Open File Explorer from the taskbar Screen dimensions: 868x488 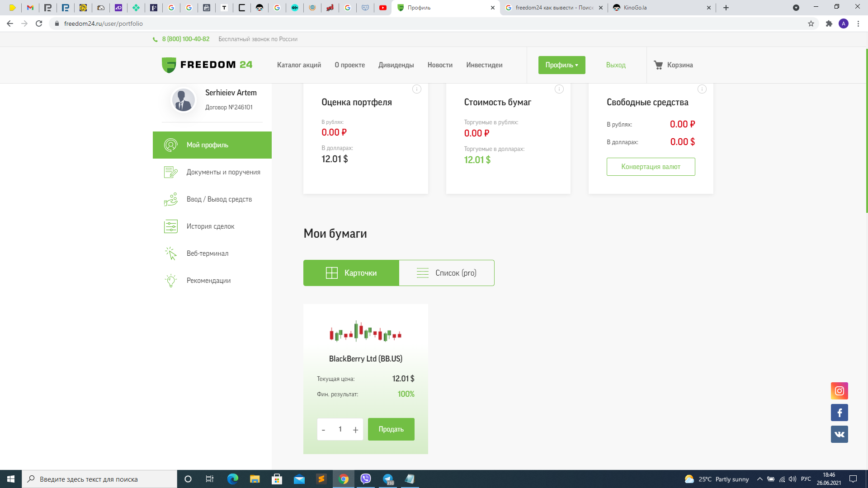(x=255, y=479)
